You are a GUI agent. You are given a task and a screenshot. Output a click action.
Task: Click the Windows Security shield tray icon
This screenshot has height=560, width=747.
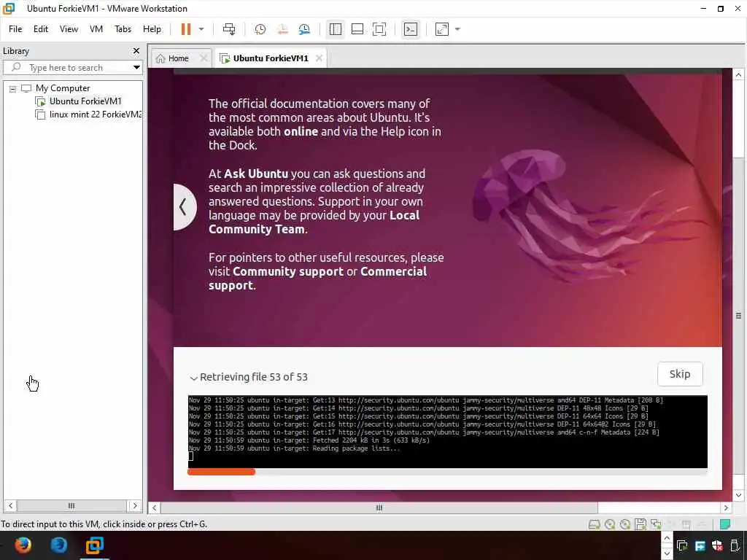point(717,545)
